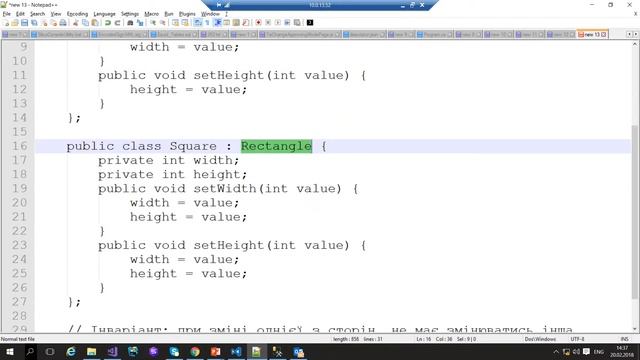Click the Undo toolbar icon
Viewport: 640px width, 360px height.
pos(108,23)
